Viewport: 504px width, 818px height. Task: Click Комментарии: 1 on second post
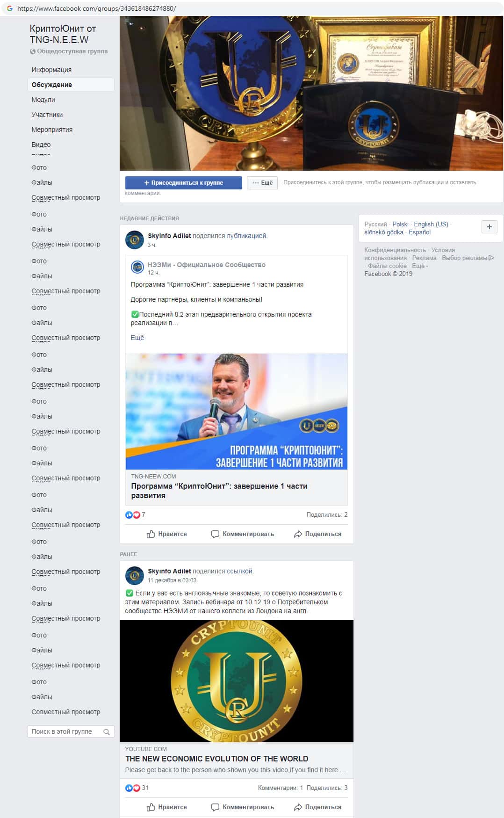(281, 788)
